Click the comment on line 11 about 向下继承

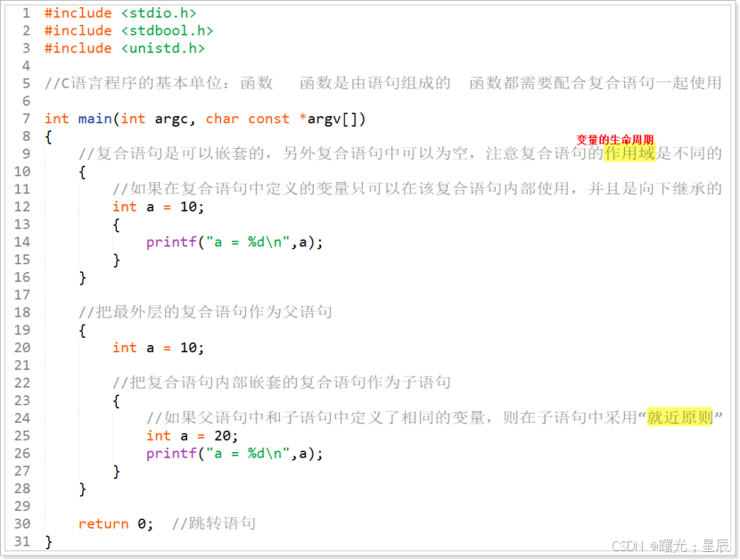coord(417,189)
